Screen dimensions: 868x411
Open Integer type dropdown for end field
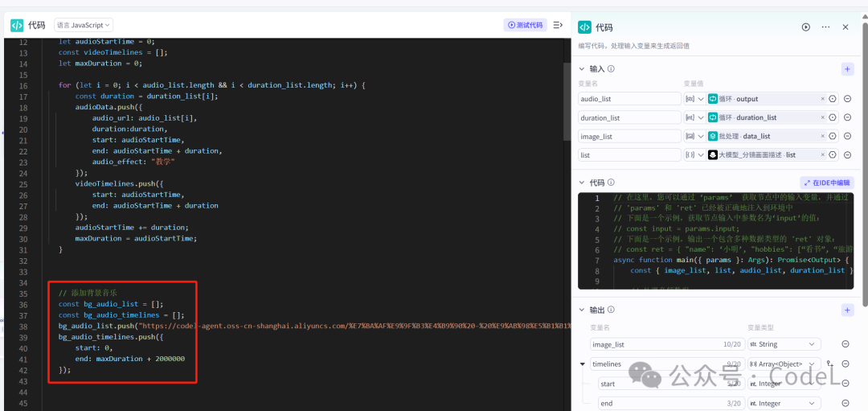tap(784, 403)
